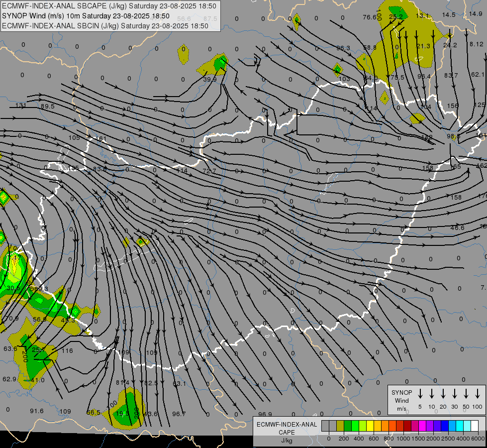
Task: Click the map value 8.12
Action: click(477, 44)
